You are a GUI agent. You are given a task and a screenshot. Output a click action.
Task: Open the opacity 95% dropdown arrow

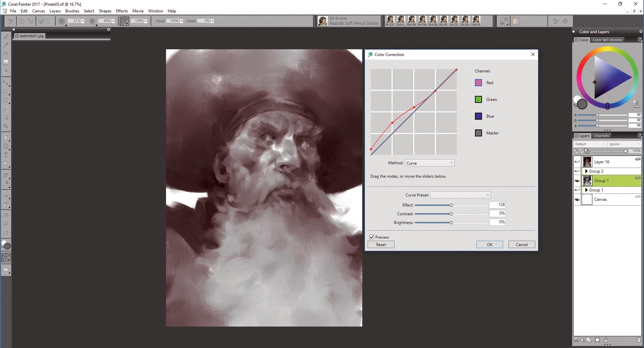113,21
